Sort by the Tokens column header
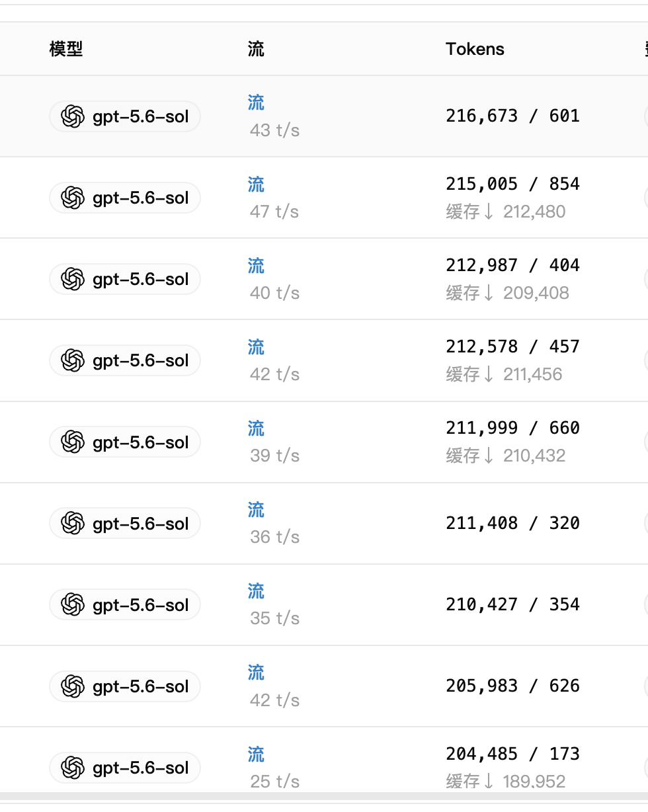 (475, 49)
